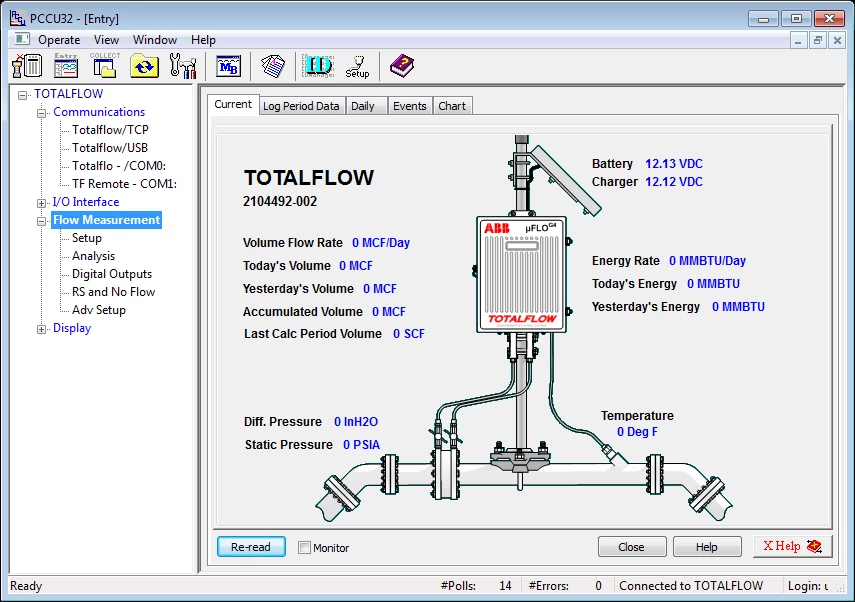The height and width of the screenshot is (602, 855).
Task: Enable the Monitor checkbox
Action: pyautogui.click(x=304, y=547)
